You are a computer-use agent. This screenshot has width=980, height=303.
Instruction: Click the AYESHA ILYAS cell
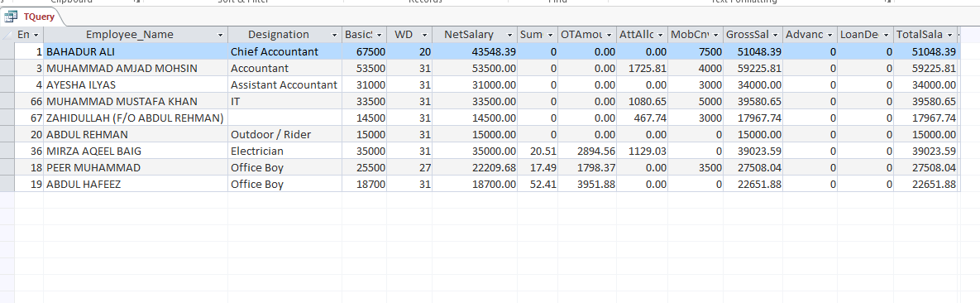click(x=136, y=84)
